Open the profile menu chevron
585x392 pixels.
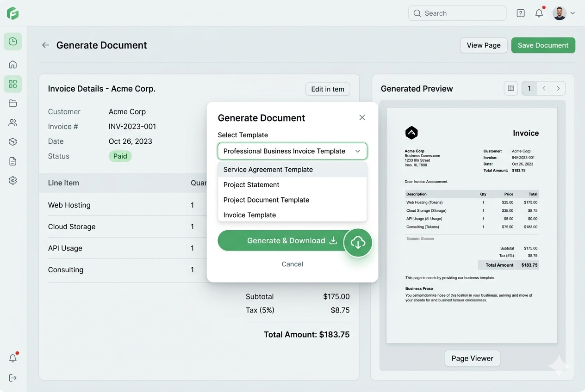573,13
